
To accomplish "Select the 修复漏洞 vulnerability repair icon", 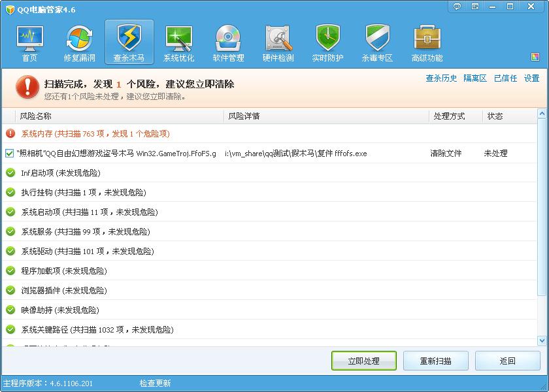I will (78, 41).
